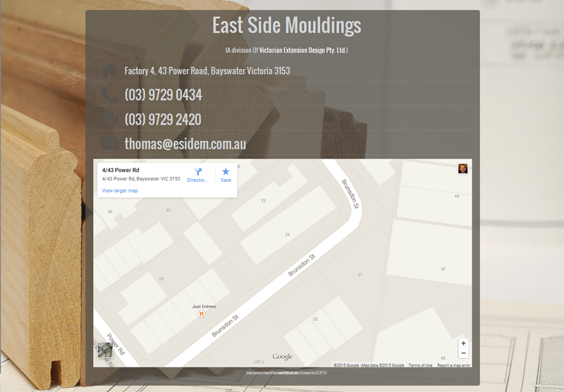Image resolution: width=564 pixels, height=392 pixels.
Task: Click Report a map error link
Action: tap(454, 365)
